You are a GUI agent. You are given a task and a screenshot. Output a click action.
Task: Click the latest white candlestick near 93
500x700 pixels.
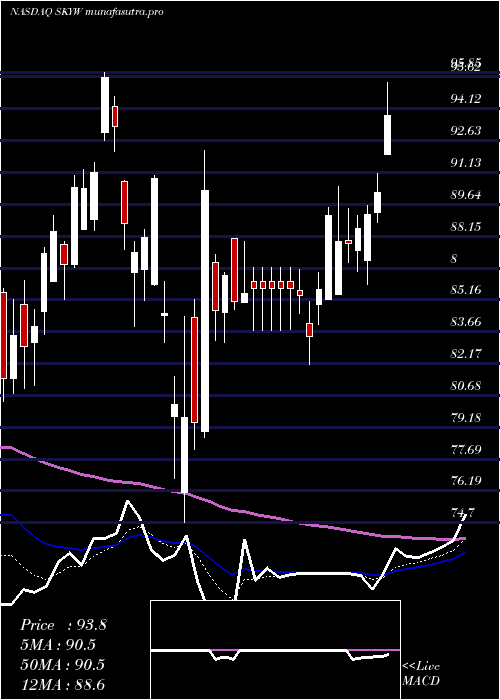point(388,135)
